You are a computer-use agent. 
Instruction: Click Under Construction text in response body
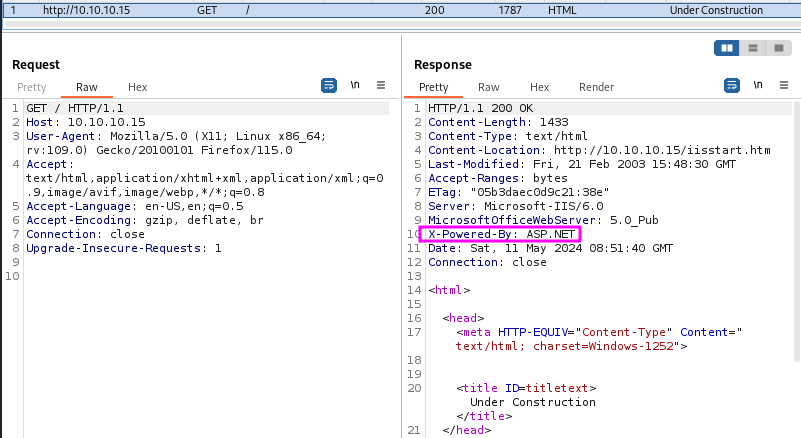pos(533,402)
